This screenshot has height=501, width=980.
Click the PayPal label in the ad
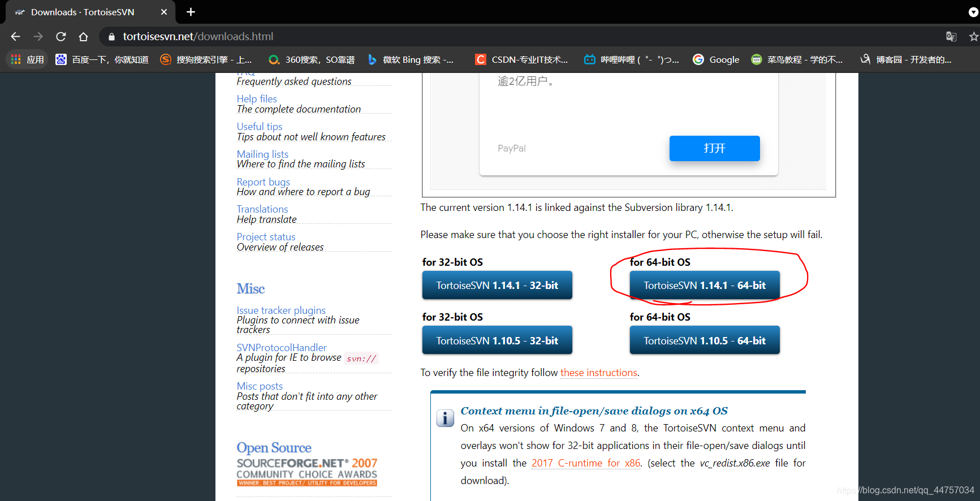pyautogui.click(x=512, y=148)
